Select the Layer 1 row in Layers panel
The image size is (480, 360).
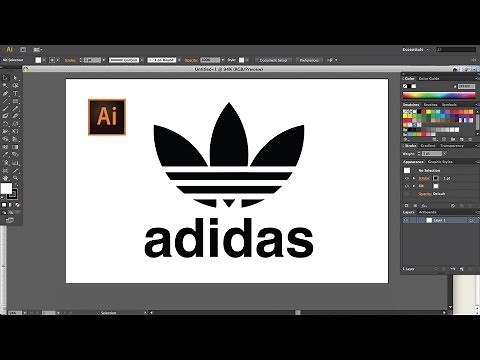439,220
